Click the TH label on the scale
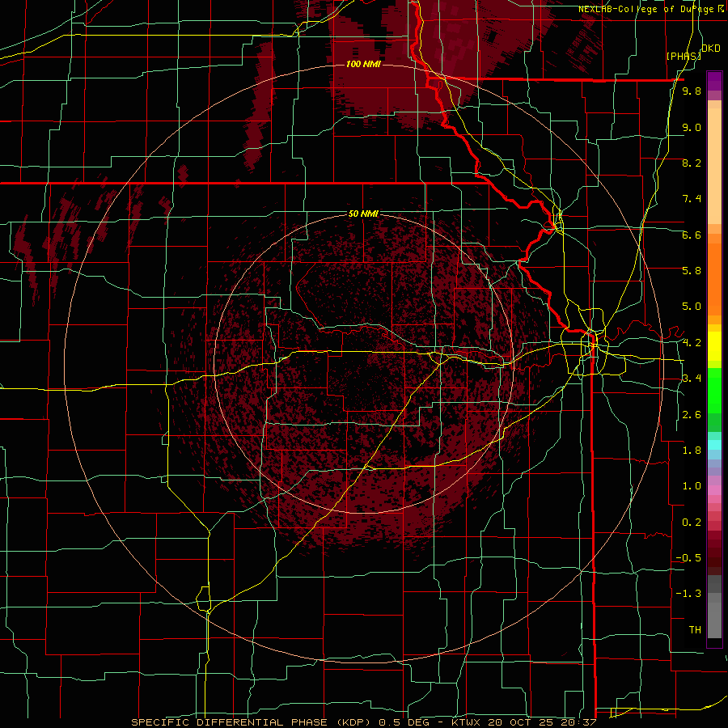Screen dimensions: 728x728 (695, 630)
